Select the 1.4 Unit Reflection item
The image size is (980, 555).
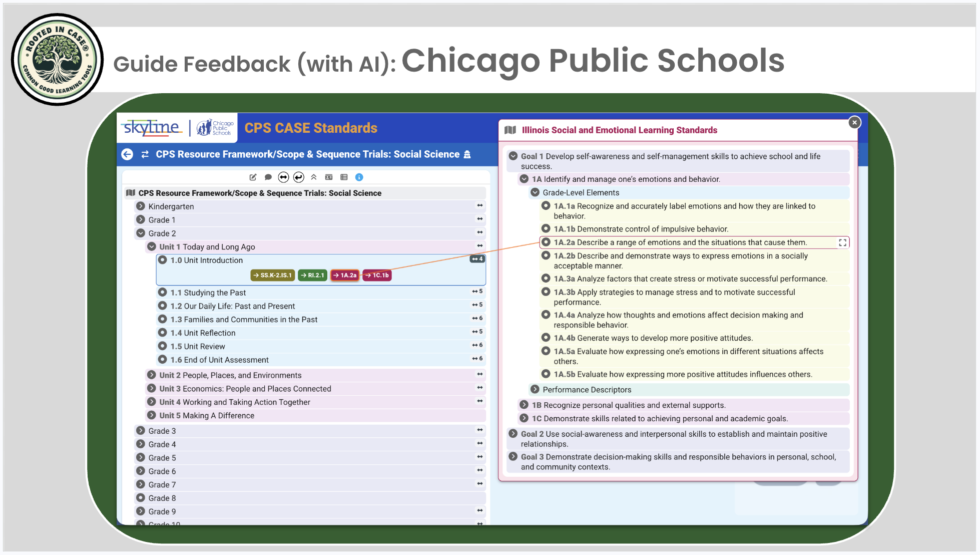click(x=321, y=333)
